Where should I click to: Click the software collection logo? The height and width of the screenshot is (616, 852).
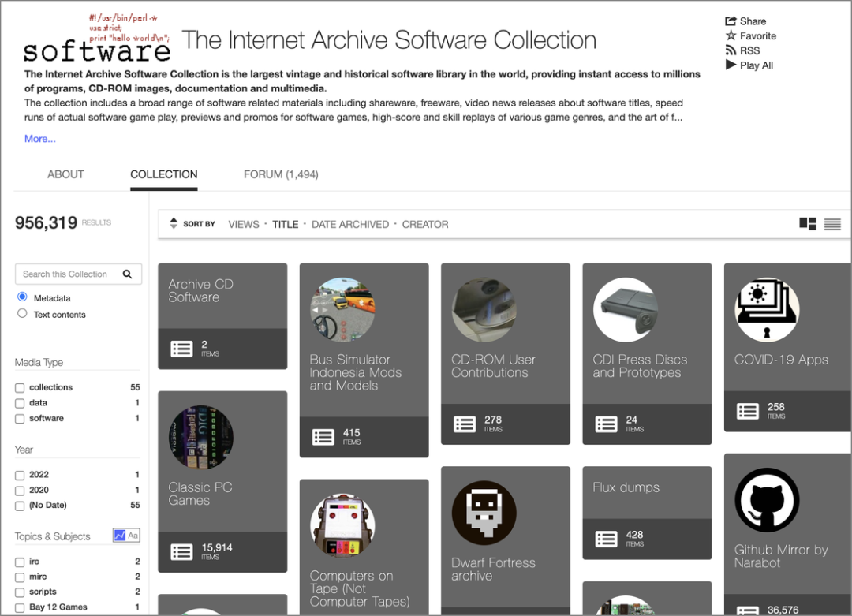(x=97, y=39)
